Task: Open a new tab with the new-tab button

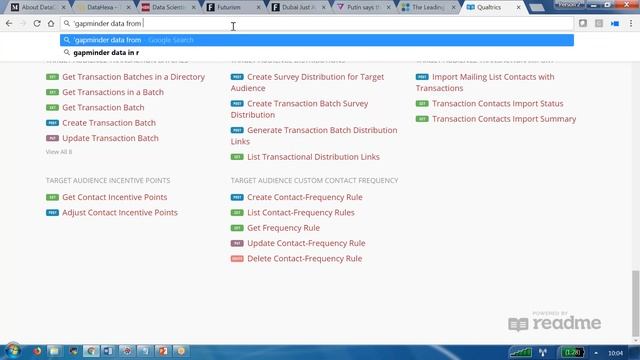Action: pyautogui.click(x=536, y=7)
